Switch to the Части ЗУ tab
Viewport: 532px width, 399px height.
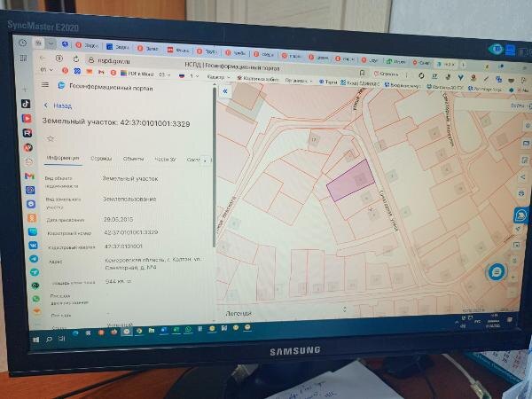pos(165,159)
